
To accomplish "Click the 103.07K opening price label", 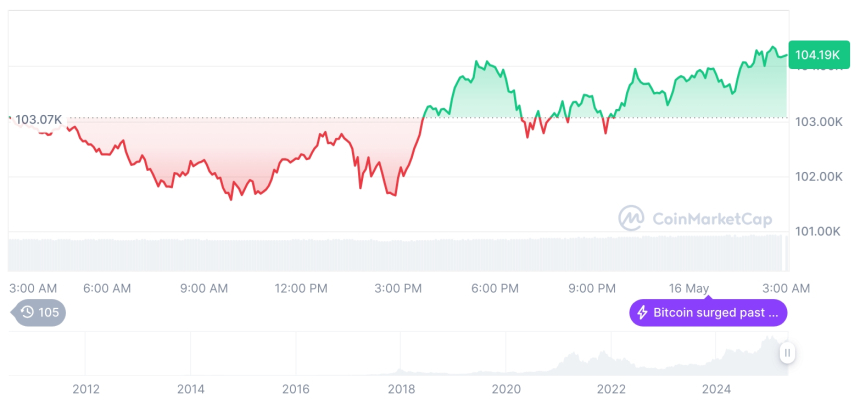I will (x=38, y=120).
